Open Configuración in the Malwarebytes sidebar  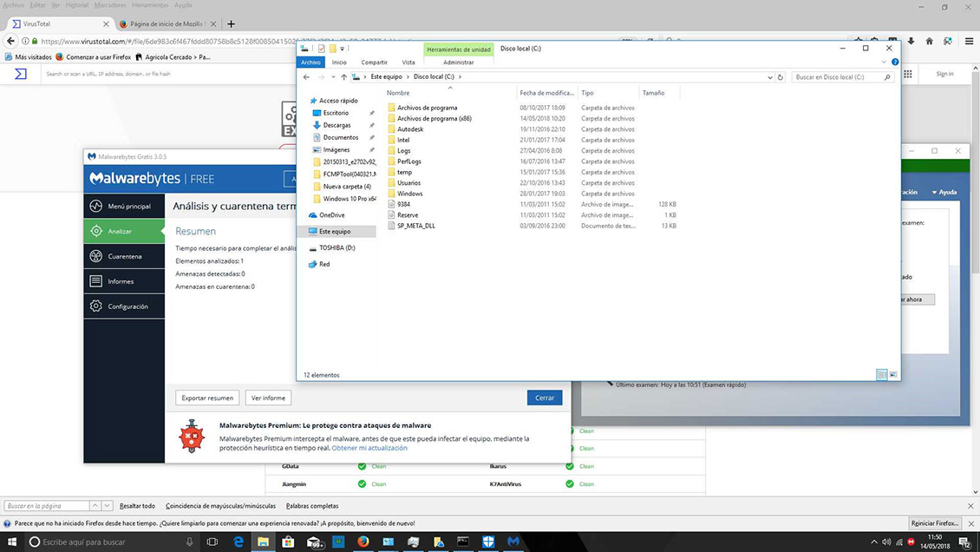tap(127, 306)
